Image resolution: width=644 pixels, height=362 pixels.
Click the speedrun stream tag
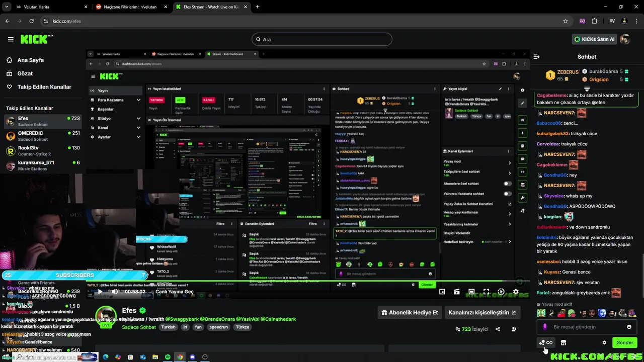[x=219, y=327]
